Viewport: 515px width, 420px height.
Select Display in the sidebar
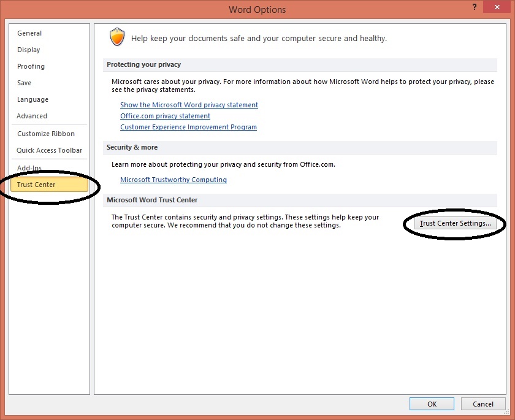29,50
